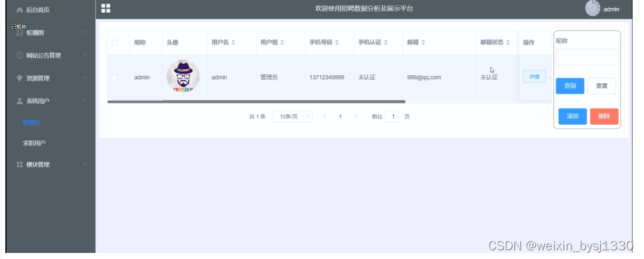Click the 共 1 条 total count text

tap(257, 117)
